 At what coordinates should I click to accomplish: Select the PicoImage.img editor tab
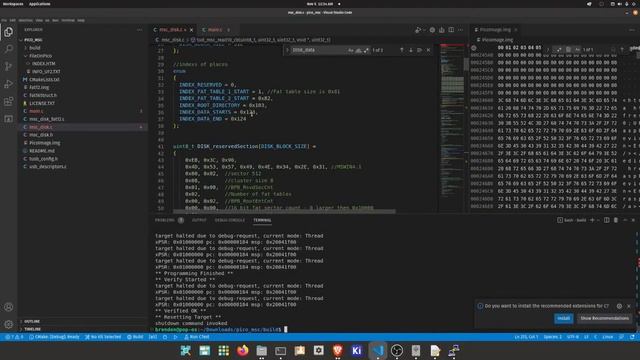tap(496, 30)
